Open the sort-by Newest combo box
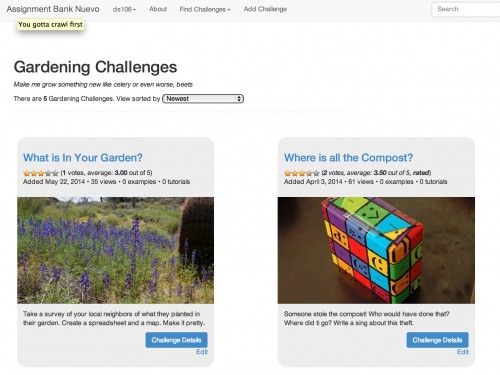The width and height of the screenshot is (500, 375). [203, 99]
